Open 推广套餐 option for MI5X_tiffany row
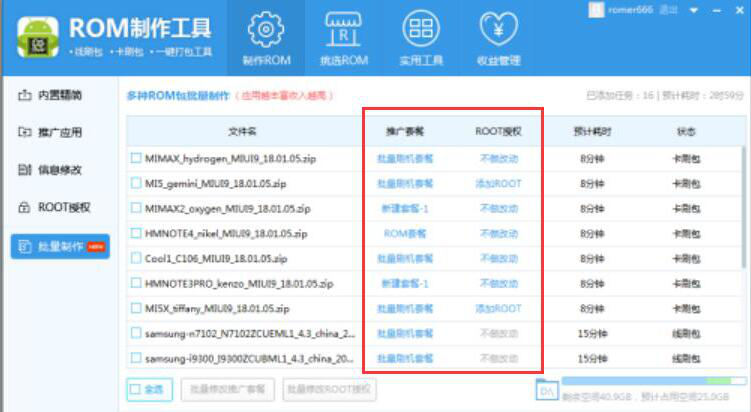751x412 pixels. (405, 309)
